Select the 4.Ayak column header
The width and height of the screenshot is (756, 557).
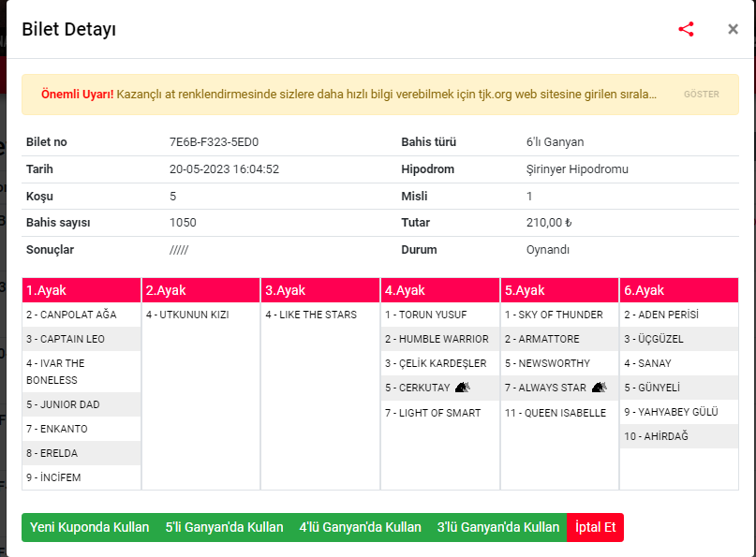tap(440, 290)
